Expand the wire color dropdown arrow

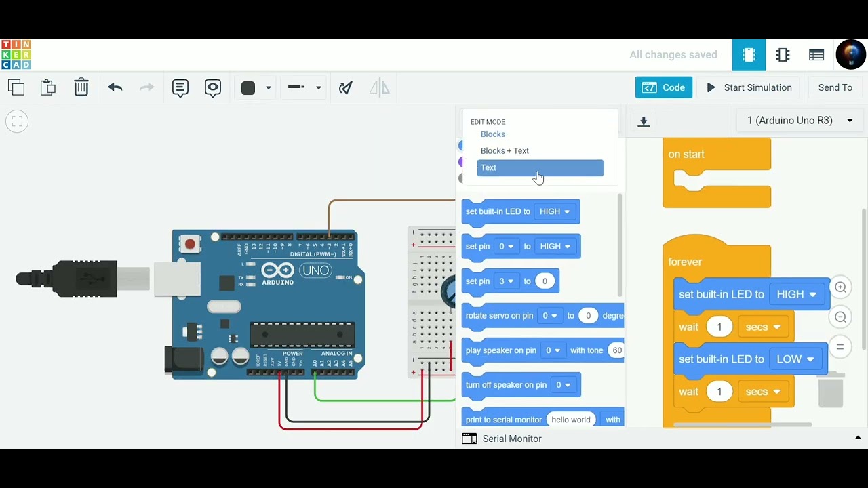pos(269,88)
